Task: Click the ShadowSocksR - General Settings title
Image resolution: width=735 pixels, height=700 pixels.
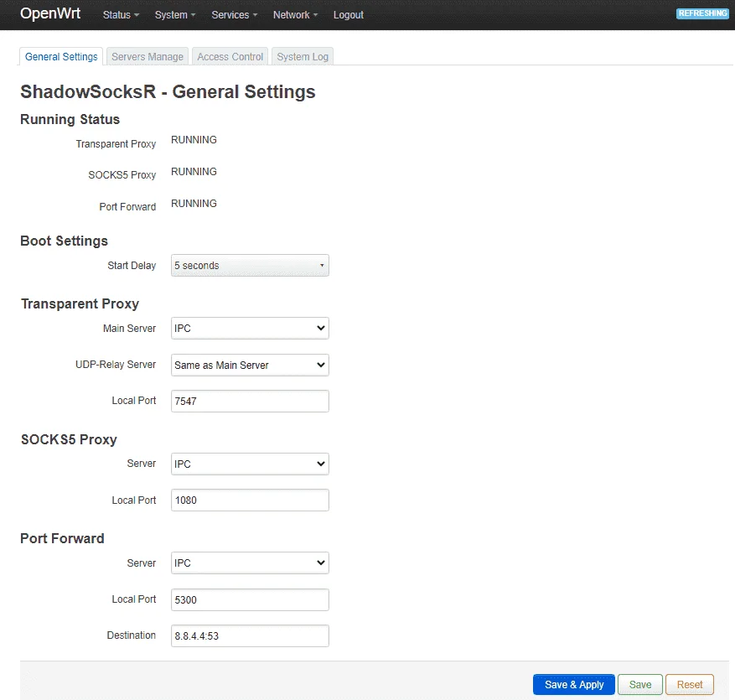Action: pyautogui.click(x=168, y=92)
